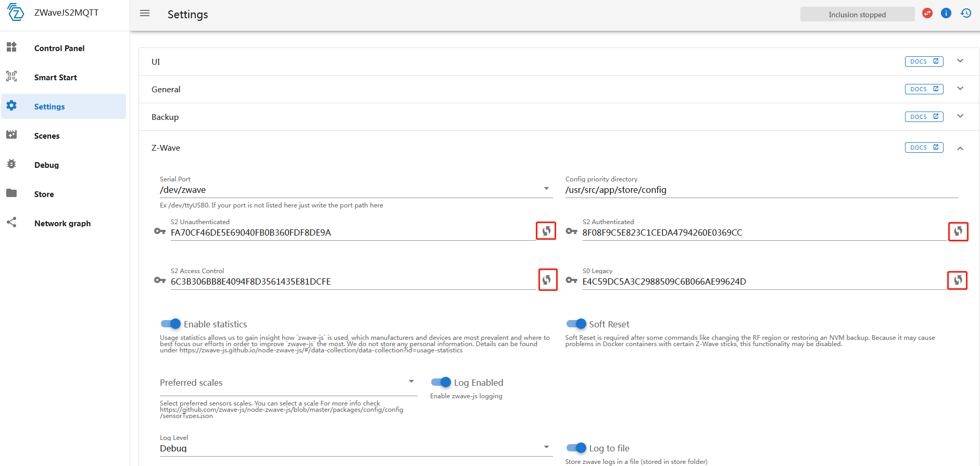Toggle the hamburger navigation menu

click(145, 14)
